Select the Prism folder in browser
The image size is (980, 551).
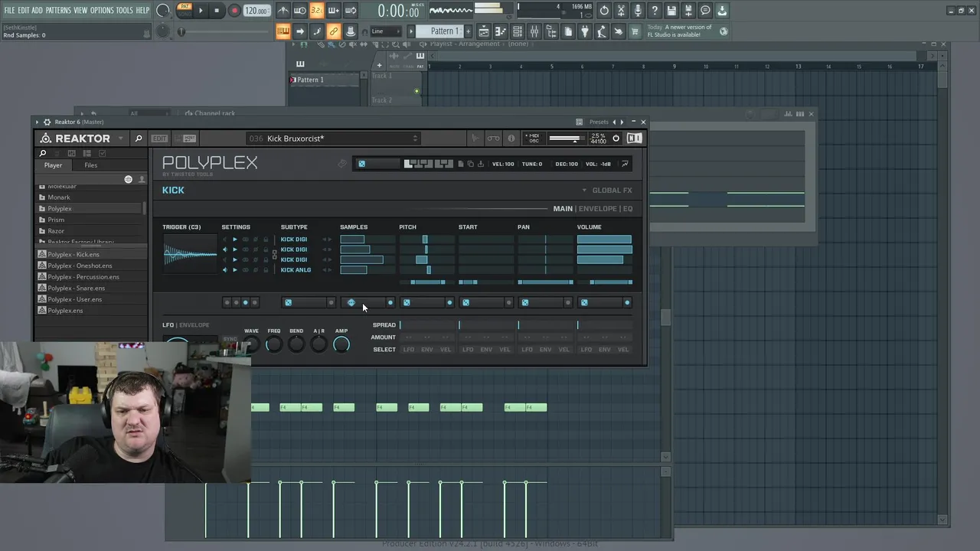(56, 220)
